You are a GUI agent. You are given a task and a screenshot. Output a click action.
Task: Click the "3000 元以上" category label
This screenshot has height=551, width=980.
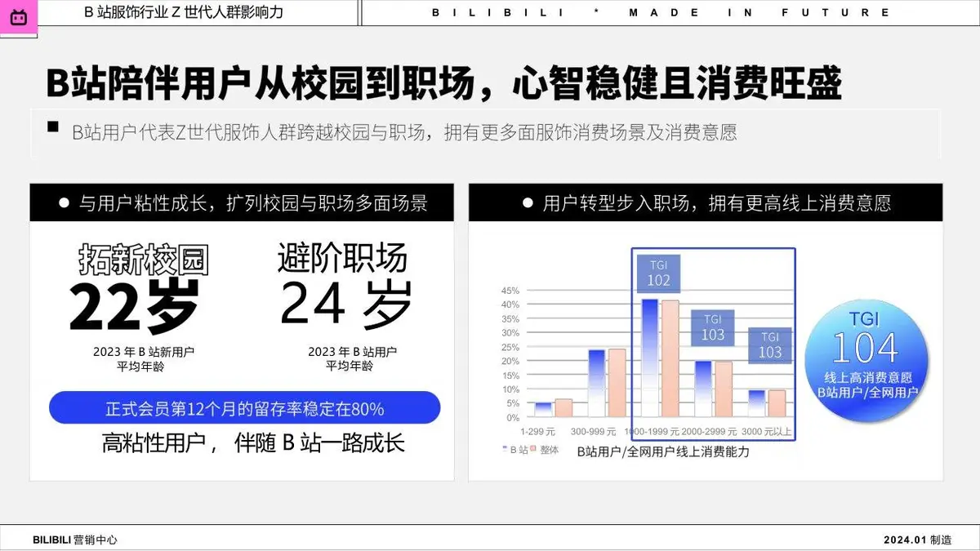click(x=767, y=431)
